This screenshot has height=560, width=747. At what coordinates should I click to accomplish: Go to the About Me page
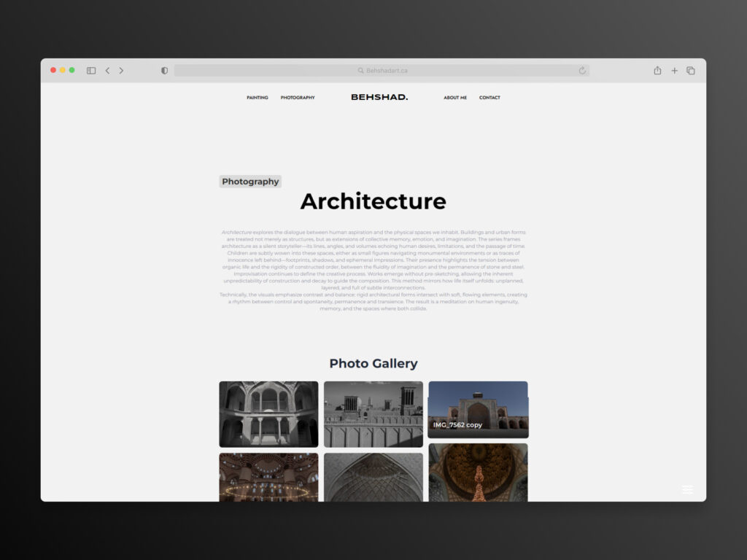(x=455, y=98)
